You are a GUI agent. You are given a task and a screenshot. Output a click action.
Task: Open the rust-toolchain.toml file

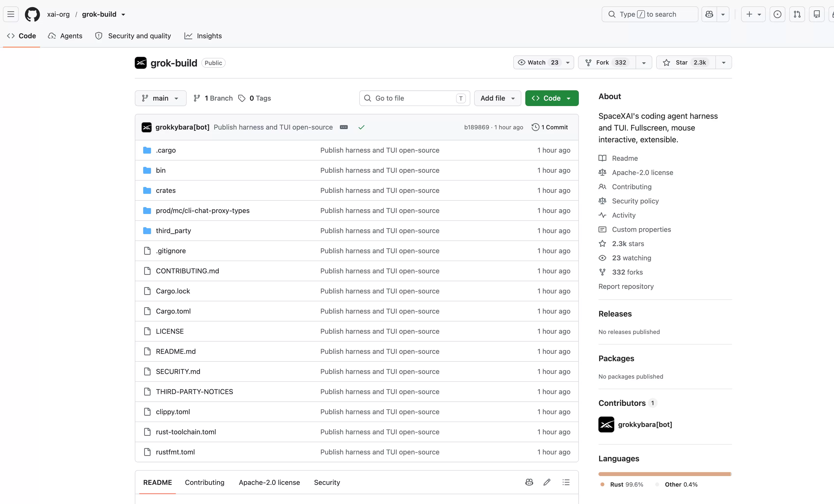(x=186, y=432)
